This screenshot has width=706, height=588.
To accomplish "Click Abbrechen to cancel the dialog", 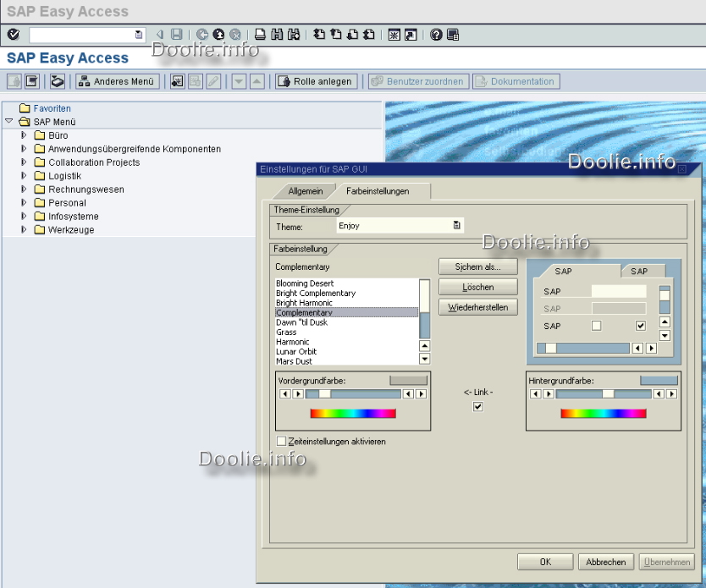I will tap(605, 562).
